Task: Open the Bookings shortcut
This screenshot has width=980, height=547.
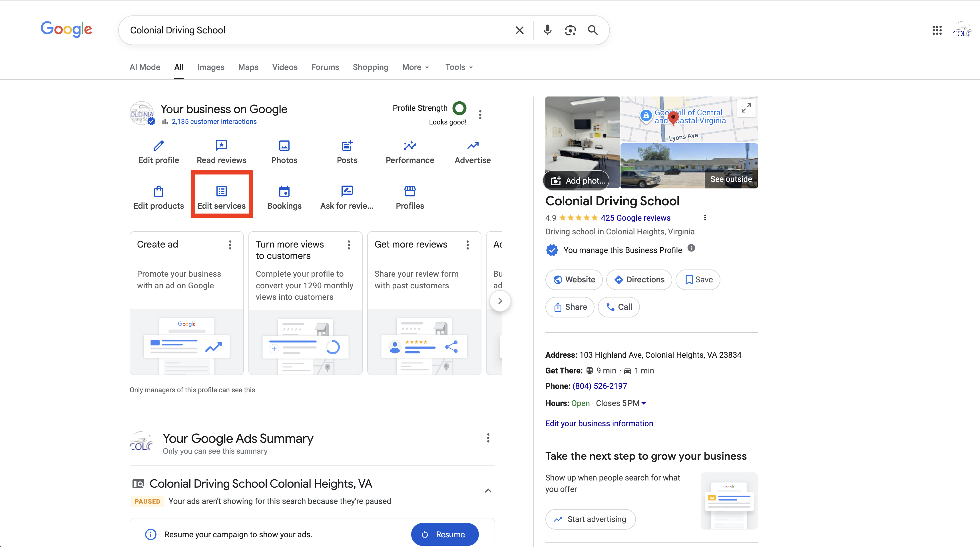Action: click(284, 198)
